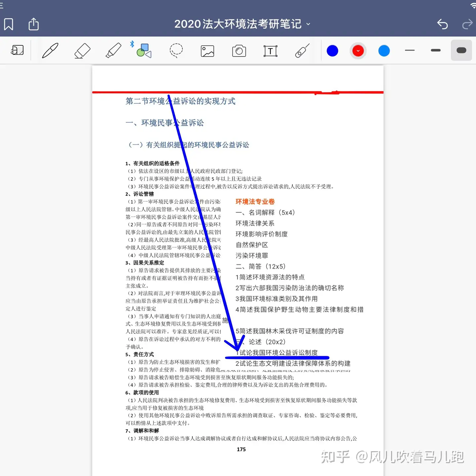Select the medium stroke width

coord(436,50)
